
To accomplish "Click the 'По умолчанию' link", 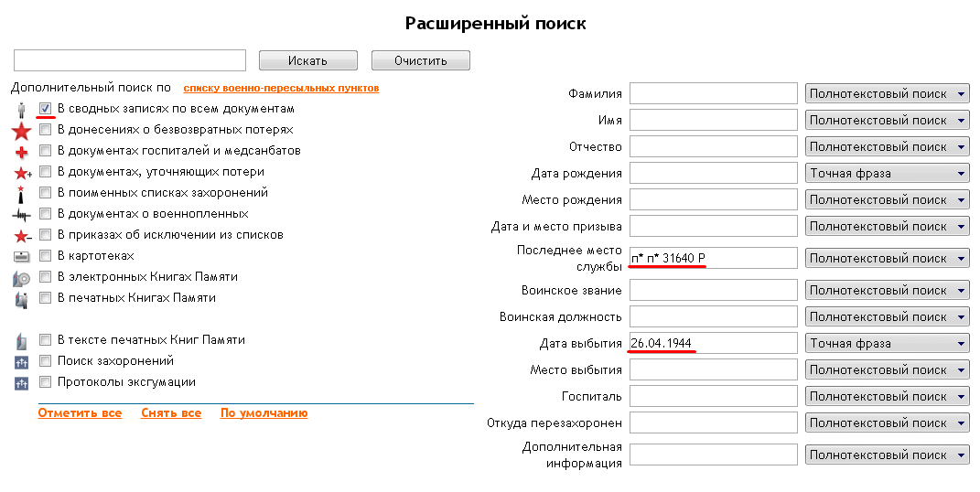I will click(264, 413).
